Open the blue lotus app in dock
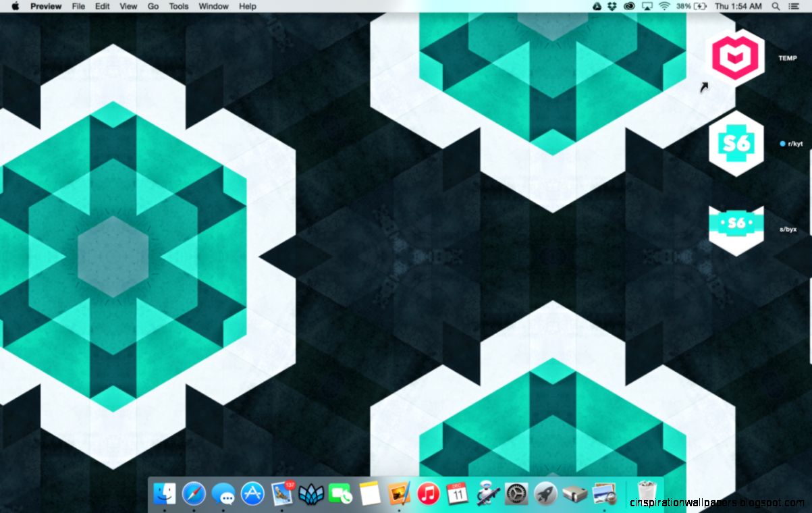The height and width of the screenshot is (513, 812). coord(312,494)
